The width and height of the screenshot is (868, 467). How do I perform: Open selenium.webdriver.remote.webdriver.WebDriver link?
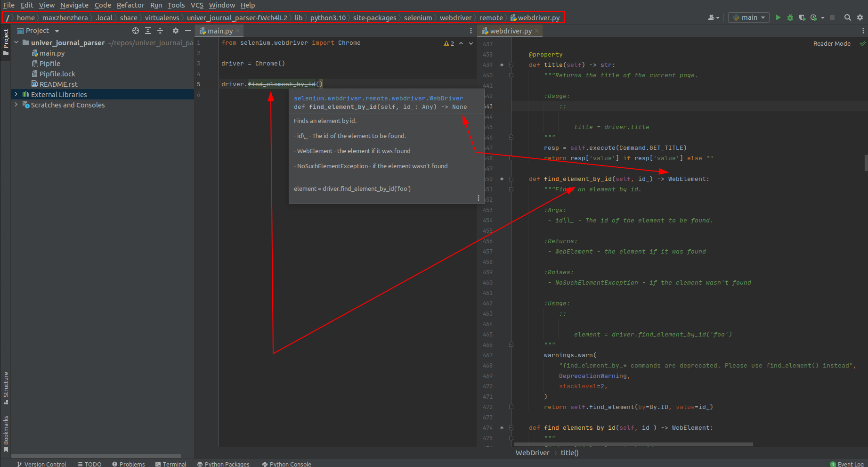click(378, 98)
